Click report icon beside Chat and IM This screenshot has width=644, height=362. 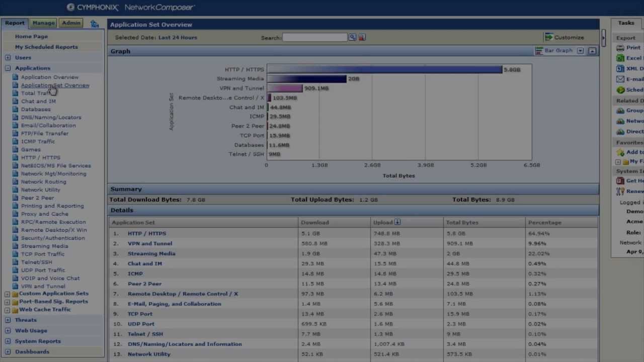[16, 102]
